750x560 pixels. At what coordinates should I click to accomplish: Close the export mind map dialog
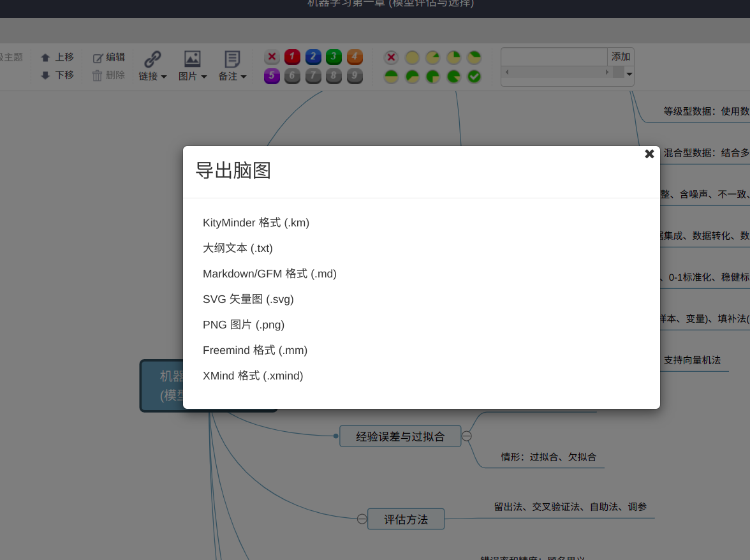pyautogui.click(x=649, y=154)
